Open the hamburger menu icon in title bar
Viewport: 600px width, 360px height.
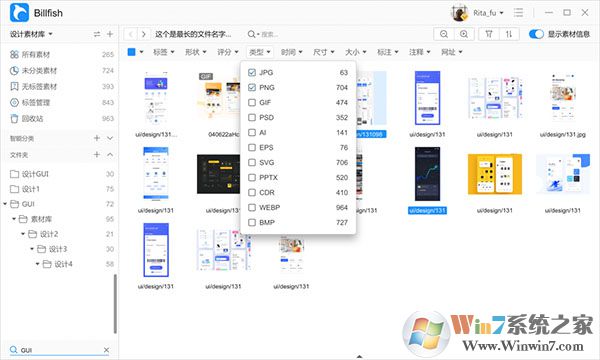pyautogui.click(x=518, y=13)
